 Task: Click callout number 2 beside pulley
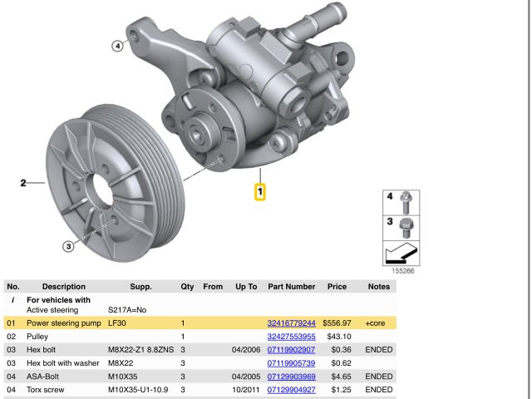pos(24,182)
